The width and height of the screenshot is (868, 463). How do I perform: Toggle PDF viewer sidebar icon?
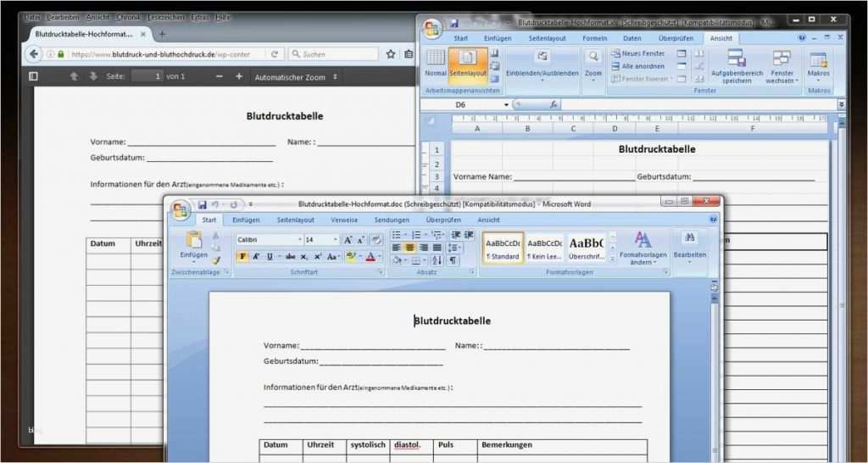click(x=33, y=76)
